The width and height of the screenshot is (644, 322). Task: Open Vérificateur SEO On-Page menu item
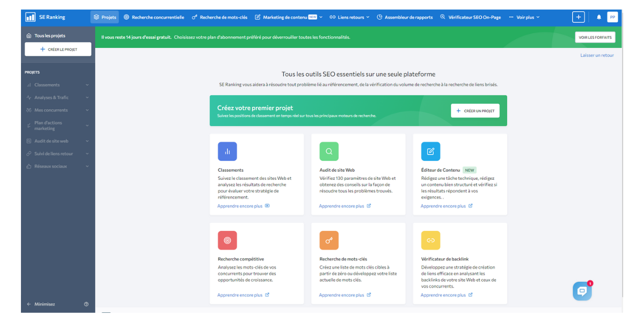pos(470,17)
